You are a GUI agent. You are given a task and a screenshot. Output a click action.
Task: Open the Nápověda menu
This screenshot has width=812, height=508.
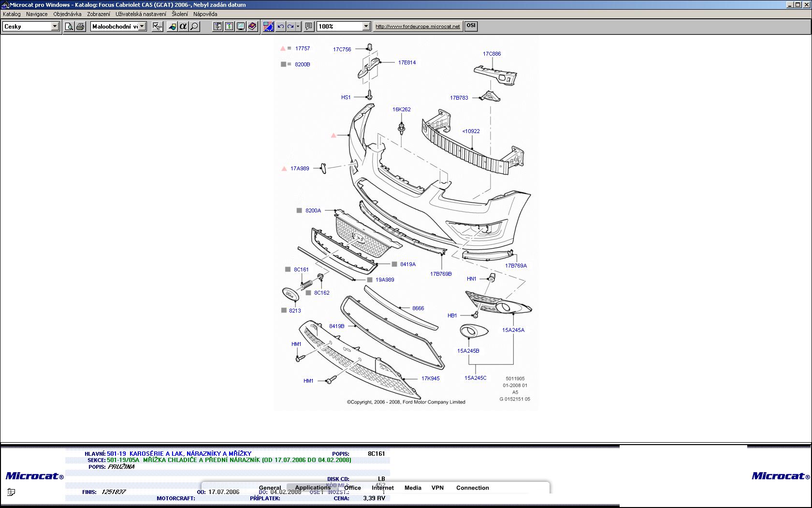(205, 14)
